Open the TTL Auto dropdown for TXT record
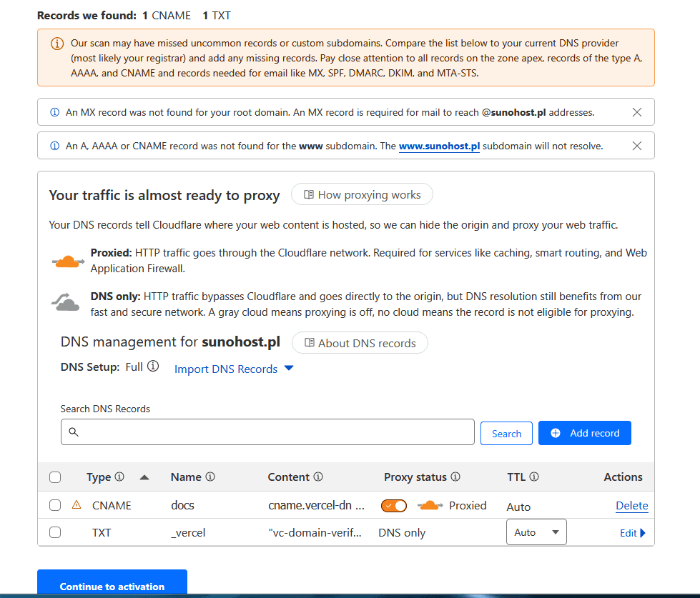 (536, 532)
